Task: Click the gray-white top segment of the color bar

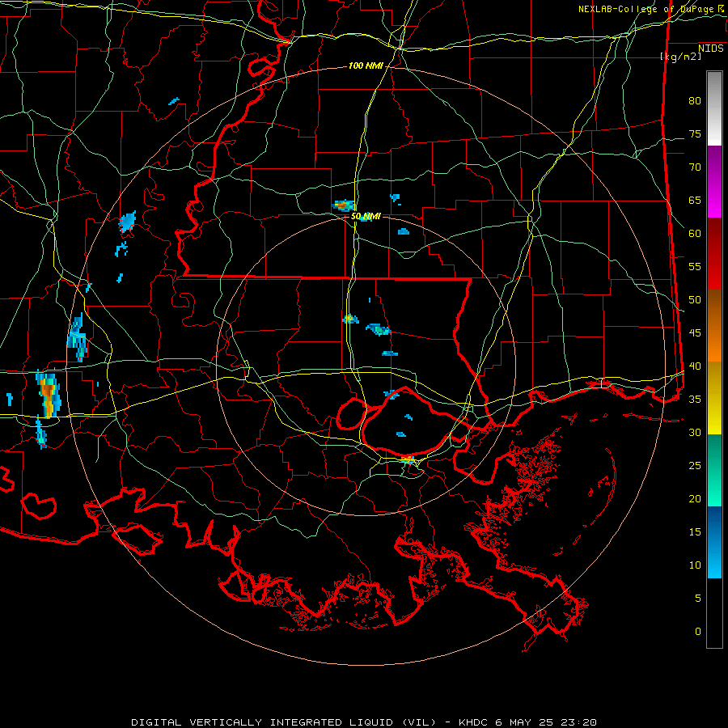Action: tap(714, 108)
